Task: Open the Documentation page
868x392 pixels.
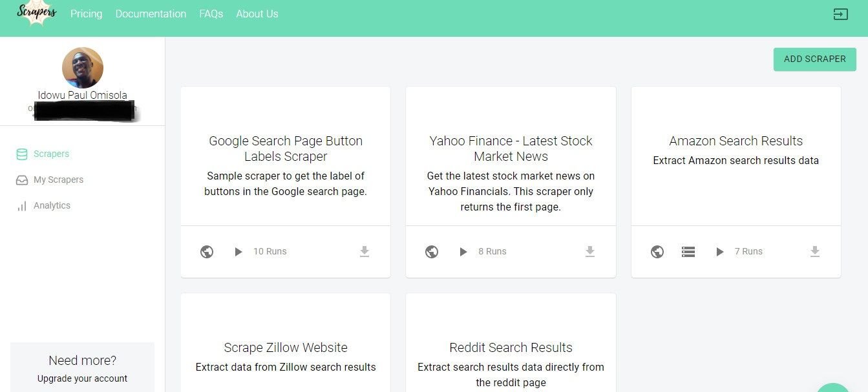Action: 151,14
